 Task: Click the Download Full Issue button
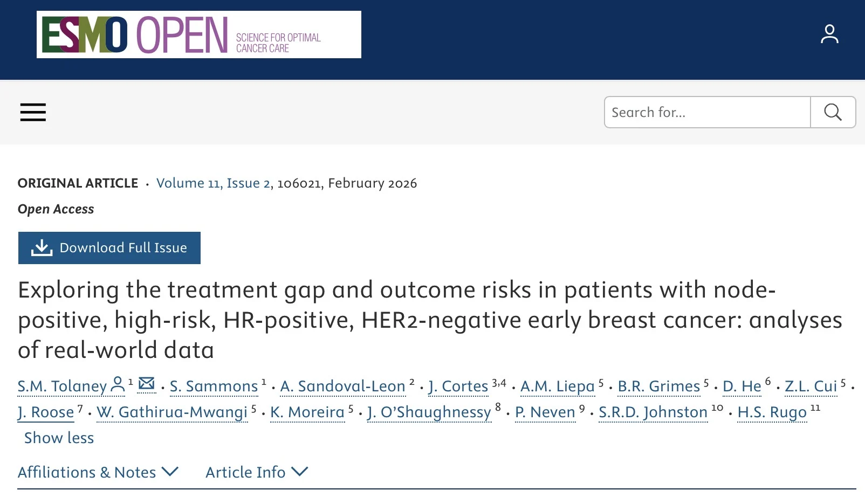click(x=109, y=248)
